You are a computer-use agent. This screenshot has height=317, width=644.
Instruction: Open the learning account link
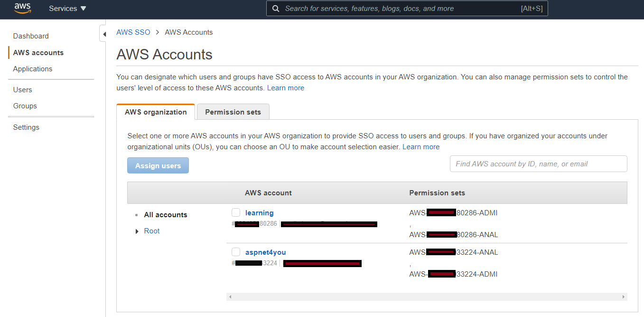[260, 213]
